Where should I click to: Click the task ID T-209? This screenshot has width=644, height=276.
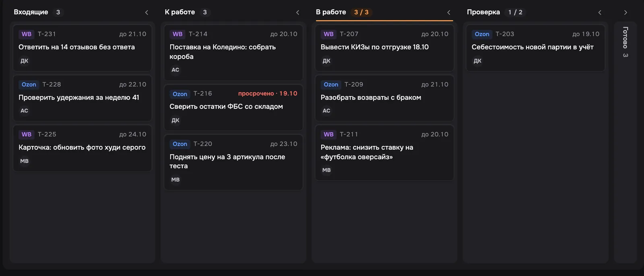354,85
